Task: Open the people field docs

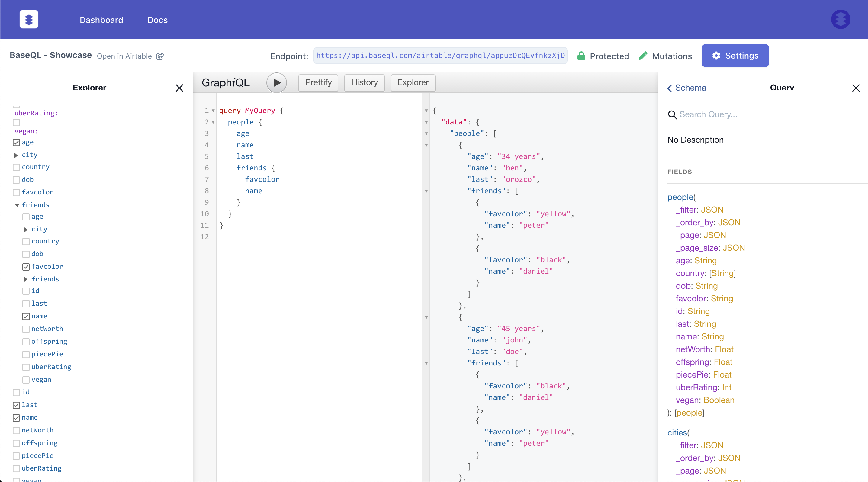Action: [680, 198]
